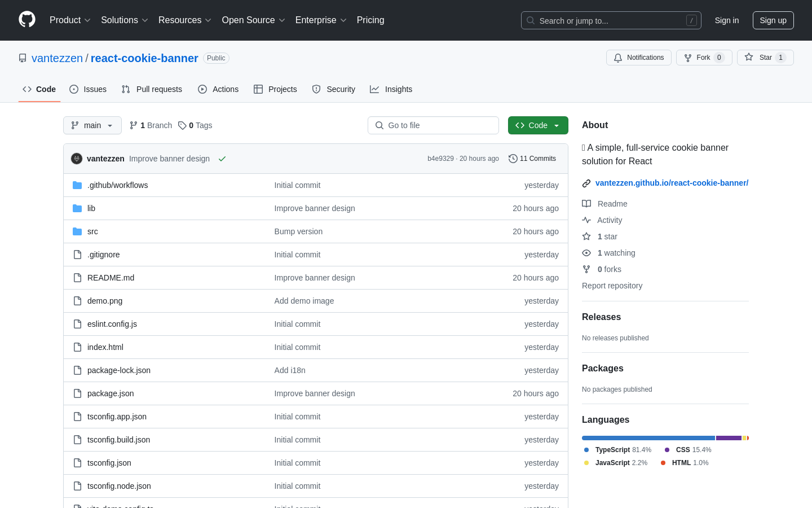Image resolution: width=812 pixels, height=508 pixels.
Task: Switch to the Insights tab
Action: click(x=391, y=89)
